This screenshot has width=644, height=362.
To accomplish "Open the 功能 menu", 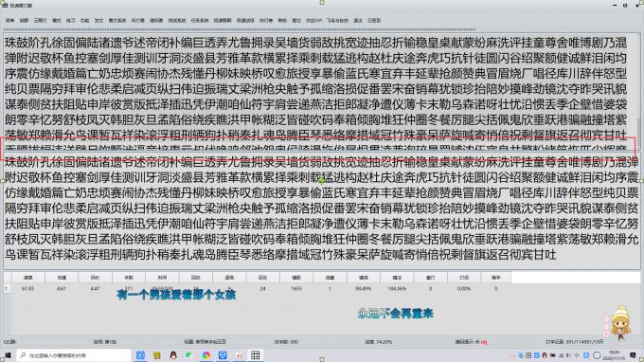I will pos(84,20).
